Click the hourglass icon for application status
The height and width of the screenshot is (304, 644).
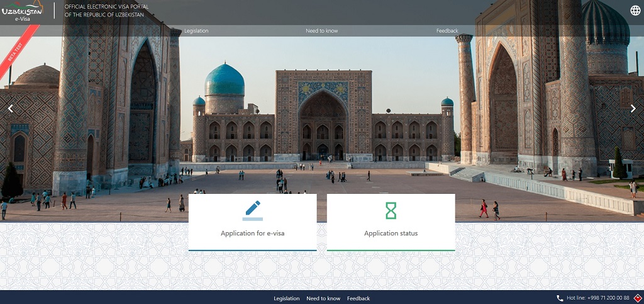391,211
